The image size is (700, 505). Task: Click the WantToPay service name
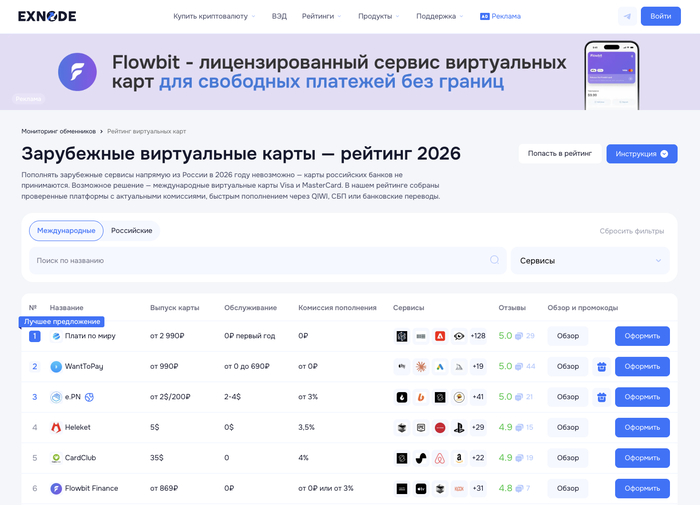pyautogui.click(x=84, y=367)
